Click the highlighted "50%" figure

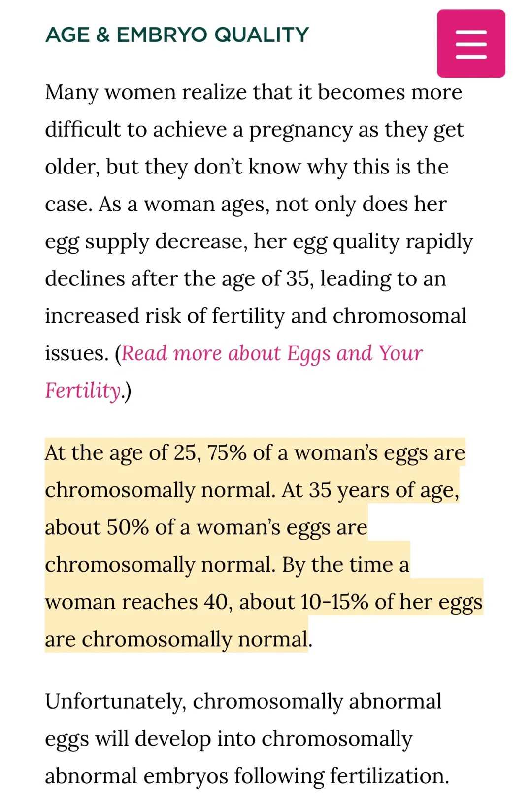[x=128, y=527]
